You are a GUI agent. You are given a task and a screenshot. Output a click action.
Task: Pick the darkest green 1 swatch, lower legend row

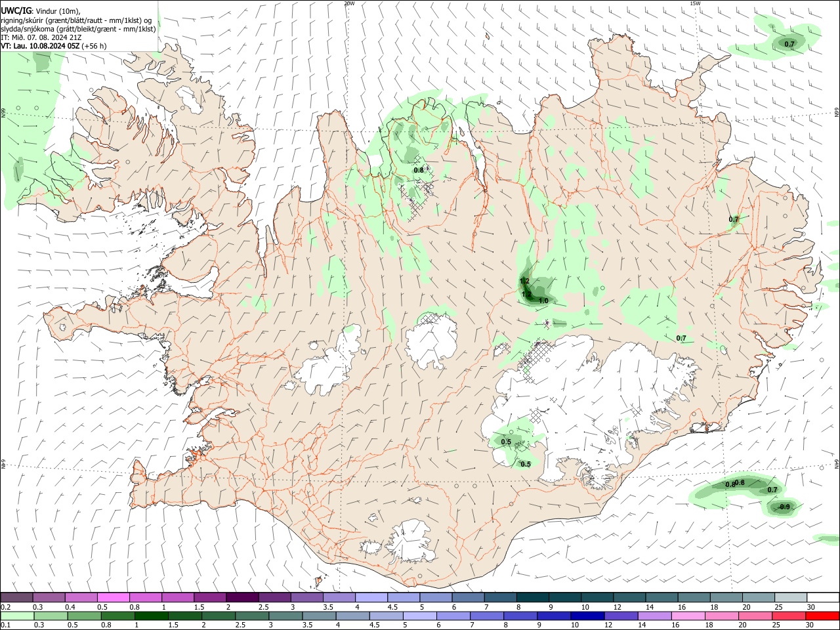point(151,616)
